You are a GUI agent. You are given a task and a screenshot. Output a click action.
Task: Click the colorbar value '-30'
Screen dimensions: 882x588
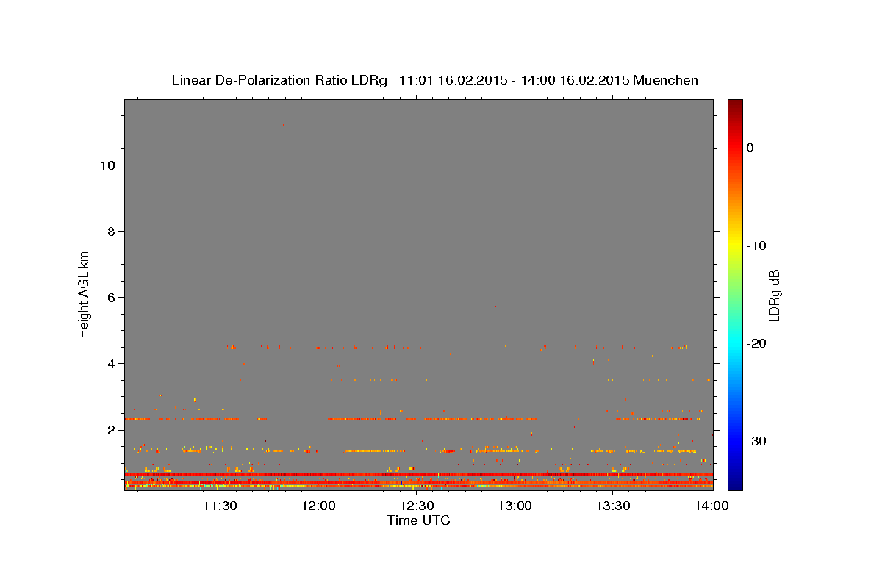[757, 441]
